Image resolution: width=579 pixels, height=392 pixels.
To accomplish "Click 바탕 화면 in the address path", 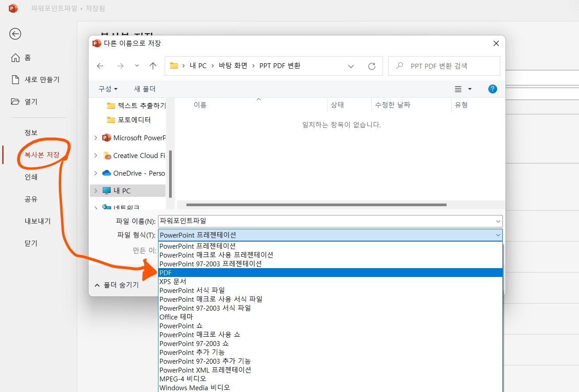I will tap(233, 65).
